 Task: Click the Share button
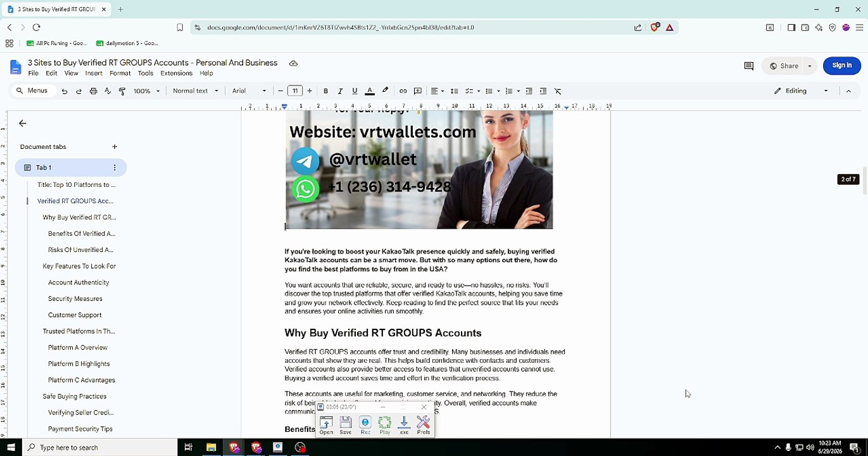pyautogui.click(x=784, y=66)
